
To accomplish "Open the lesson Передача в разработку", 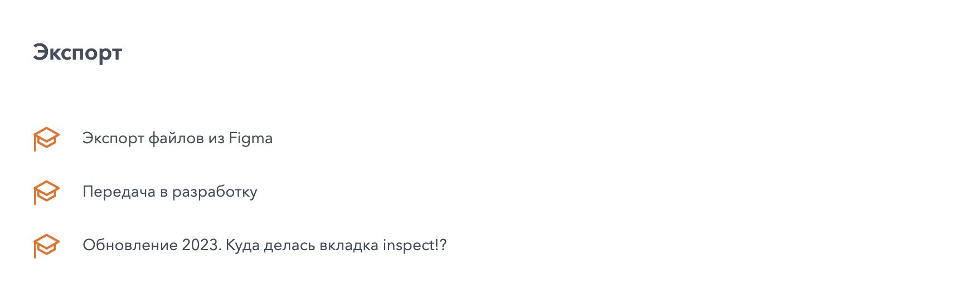I will 169,192.
